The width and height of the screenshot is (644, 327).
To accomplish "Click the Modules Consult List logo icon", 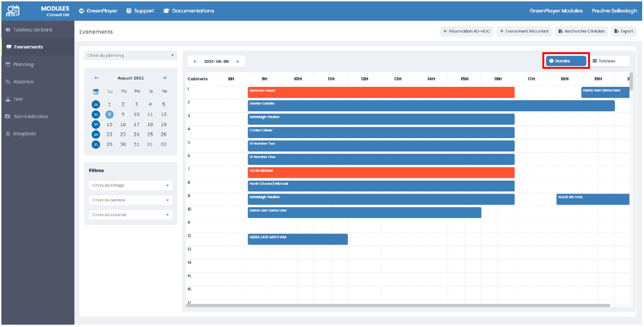I will click(x=14, y=11).
